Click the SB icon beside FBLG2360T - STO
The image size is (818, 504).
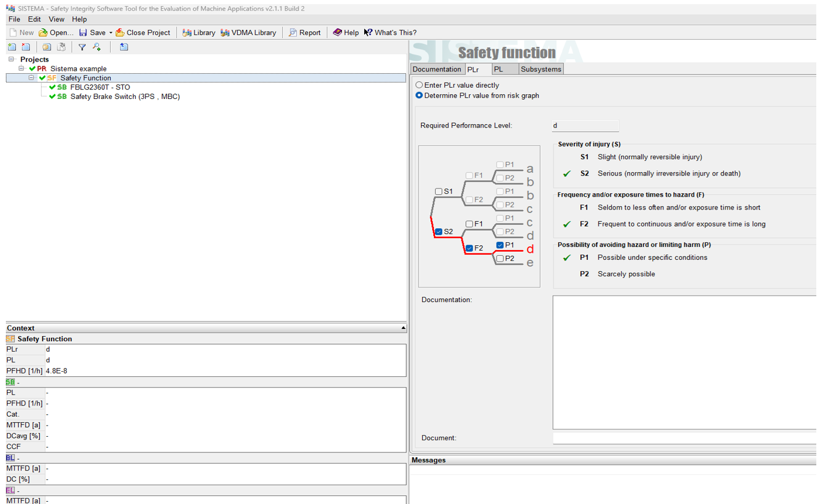[62, 87]
